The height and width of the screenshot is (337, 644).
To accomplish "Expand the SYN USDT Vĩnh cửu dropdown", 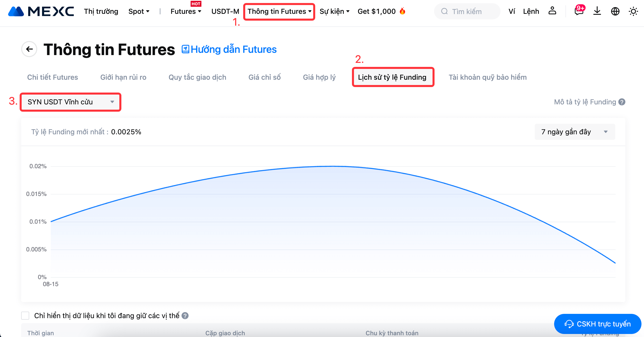I will pyautogui.click(x=70, y=102).
